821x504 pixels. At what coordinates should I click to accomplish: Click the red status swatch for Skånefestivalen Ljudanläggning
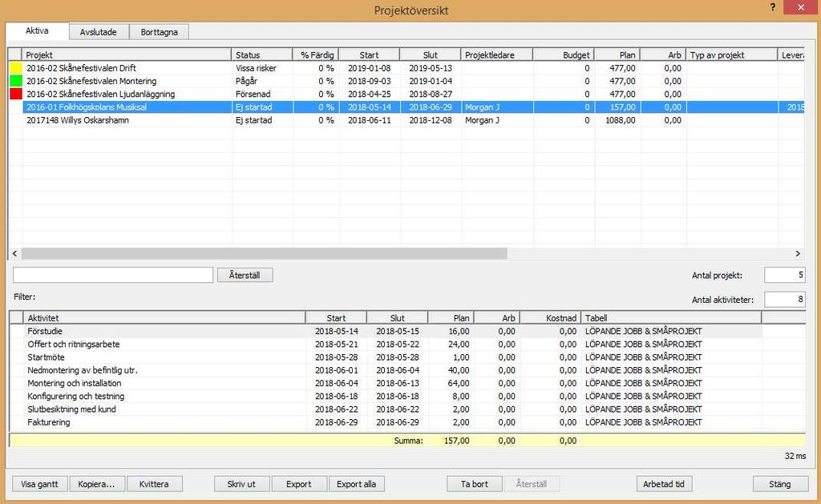[x=16, y=95]
